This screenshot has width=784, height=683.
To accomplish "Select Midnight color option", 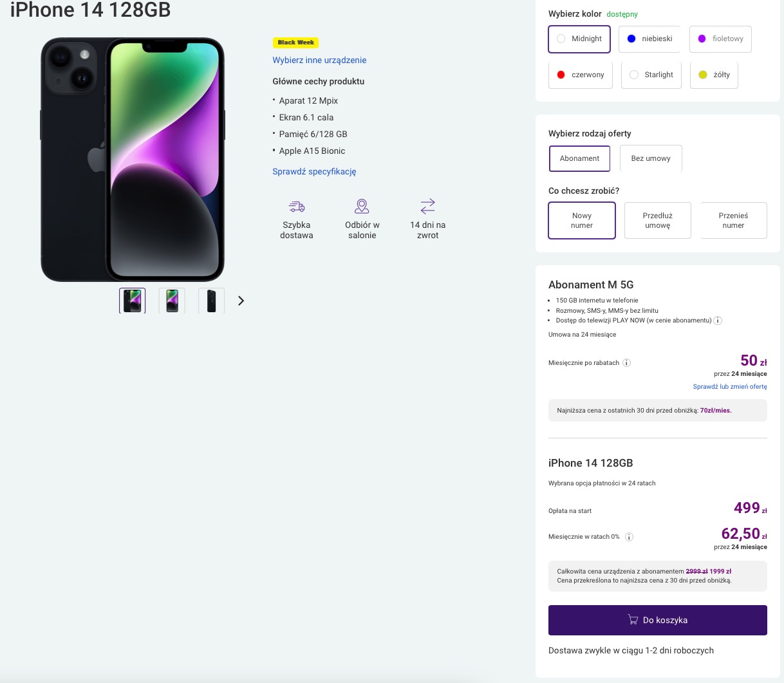I will pos(579,39).
